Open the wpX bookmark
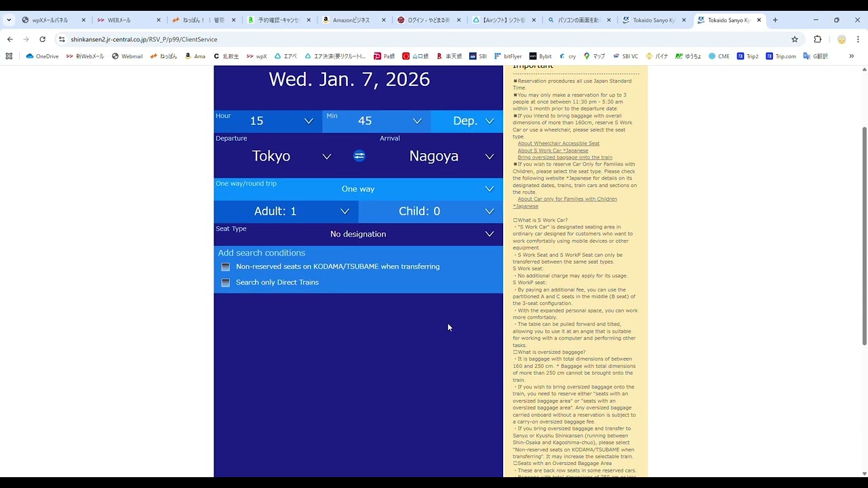 tap(256, 56)
